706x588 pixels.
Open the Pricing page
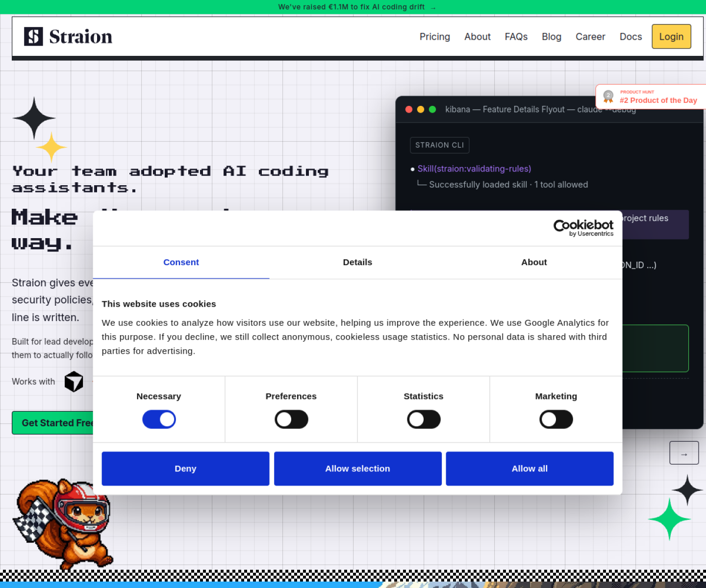point(434,37)
